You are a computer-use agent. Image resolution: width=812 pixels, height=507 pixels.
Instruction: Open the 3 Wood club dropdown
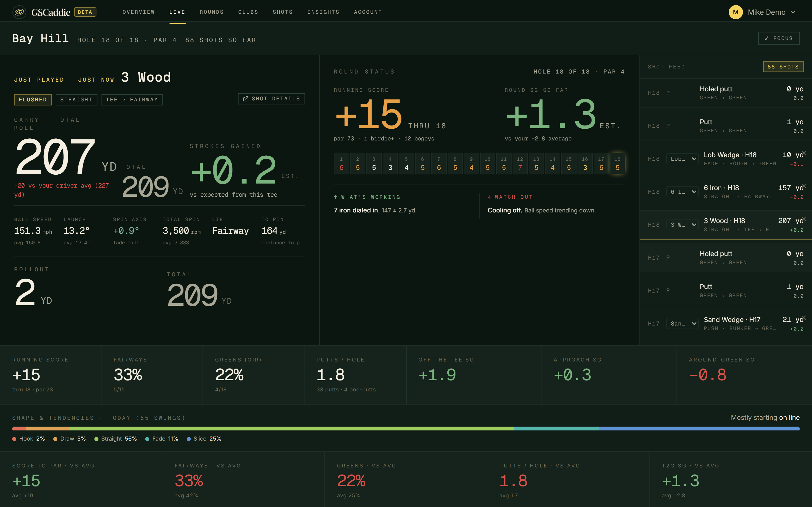point(682,225)
